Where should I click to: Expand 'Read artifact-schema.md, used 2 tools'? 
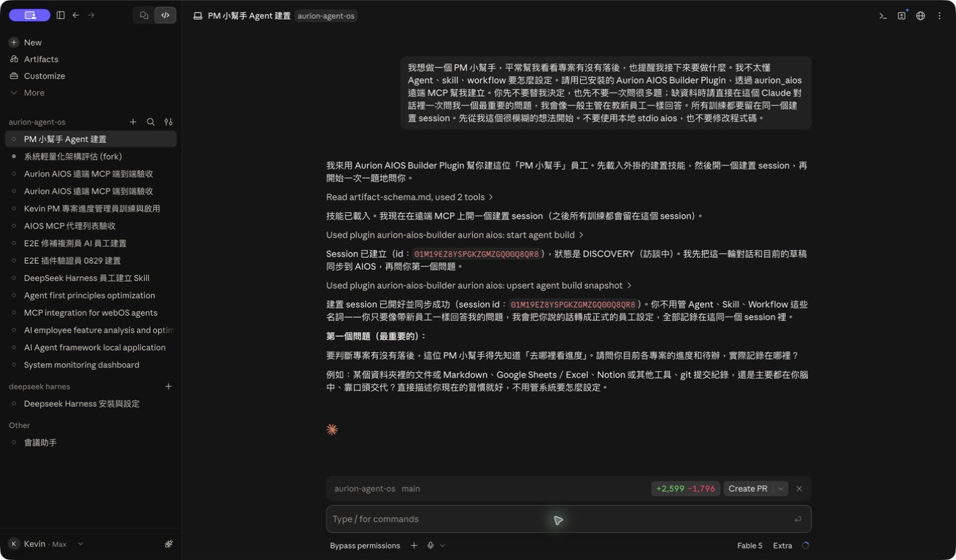tap(409, 197)
